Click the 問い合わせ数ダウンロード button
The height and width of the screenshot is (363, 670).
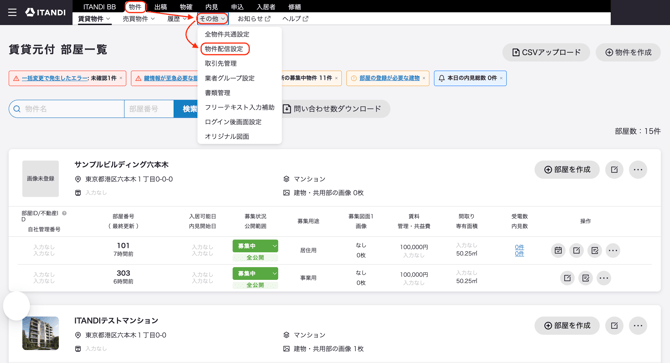point(336,109)
